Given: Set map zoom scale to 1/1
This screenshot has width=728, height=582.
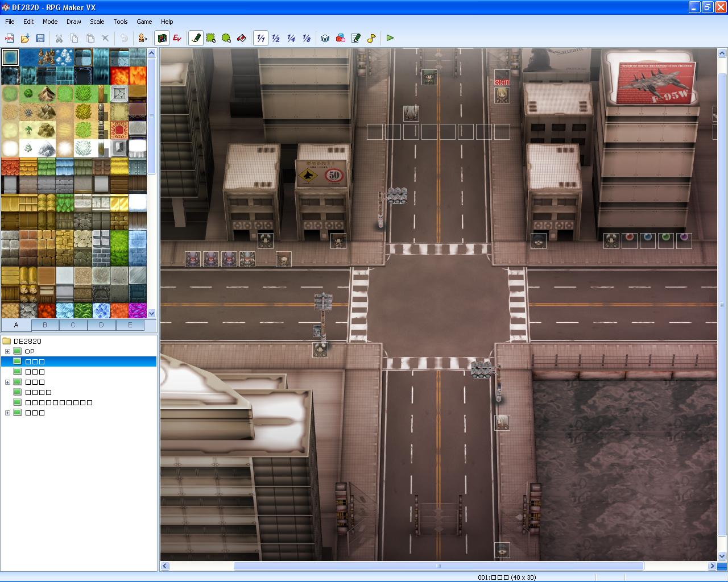Looking at the screenshot, I should (x=260, y=38).
